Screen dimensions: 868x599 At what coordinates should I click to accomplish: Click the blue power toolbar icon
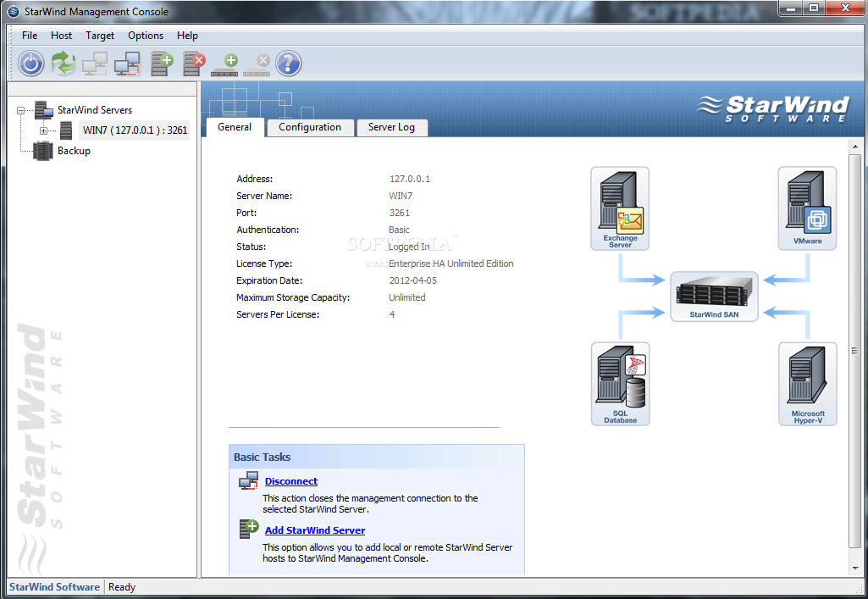[x=31, y=63]
